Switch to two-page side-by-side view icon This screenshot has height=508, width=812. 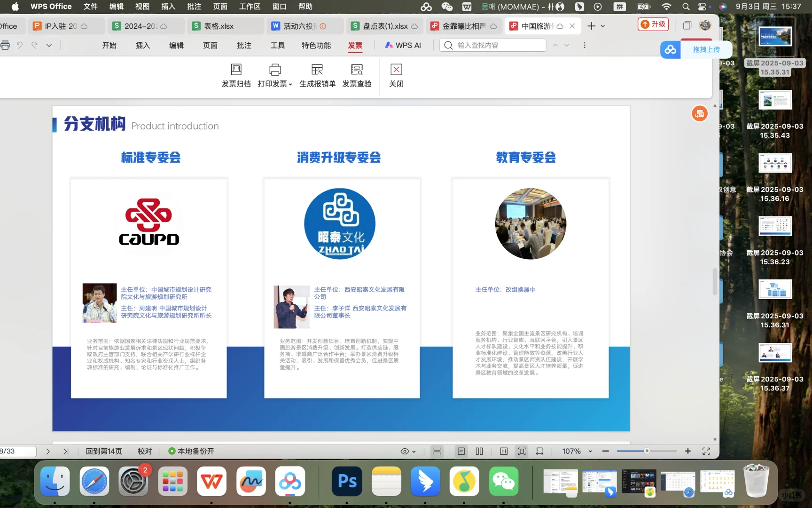coord(479,451)
